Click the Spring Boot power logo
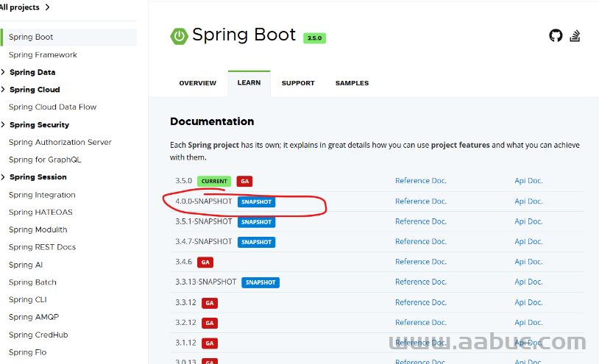The height and width of the screenshot is (364, 599). [179, 36]
